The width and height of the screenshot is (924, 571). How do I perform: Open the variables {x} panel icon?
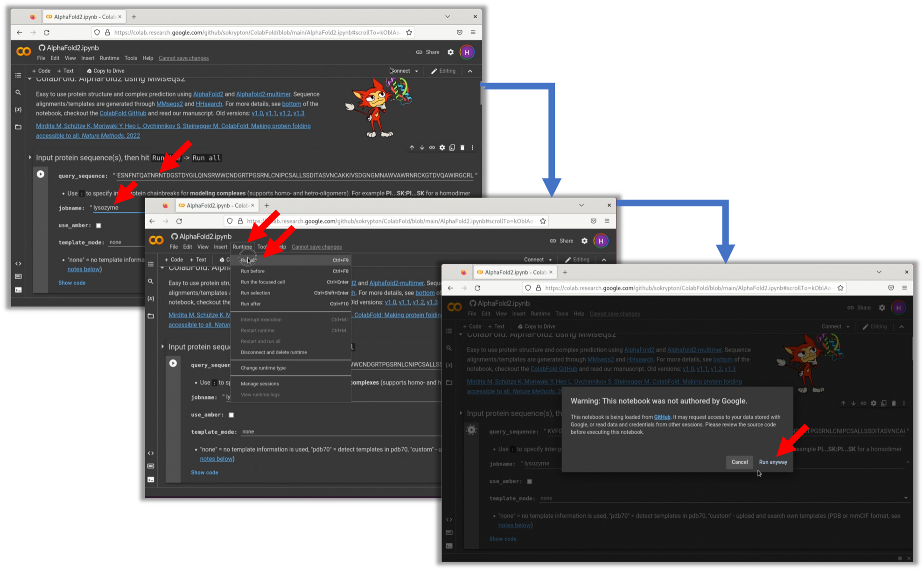click(x=18, y=109)
